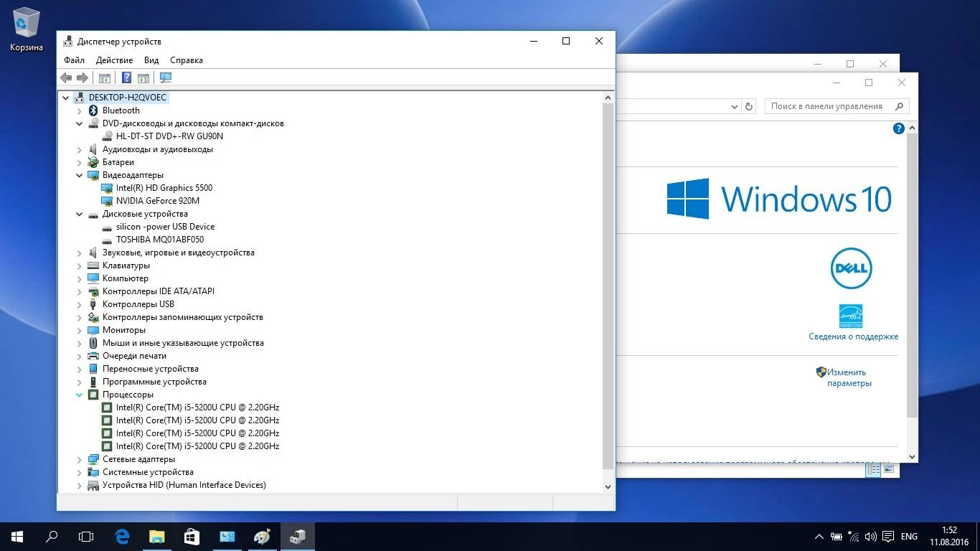Image resolution: width=980 pixels, height=551 pixels.
Task: Open the Справка menu
Action: point(187,60)
